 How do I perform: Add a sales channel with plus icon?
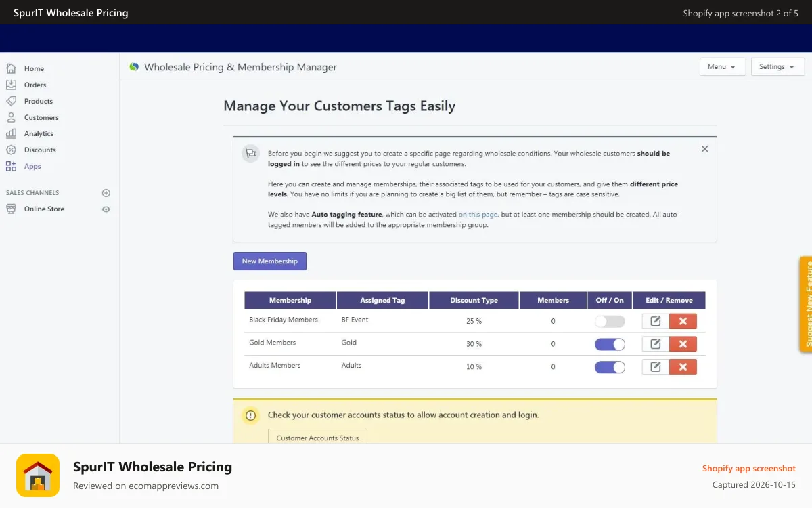pyautogui.click(x=106, y=193)
